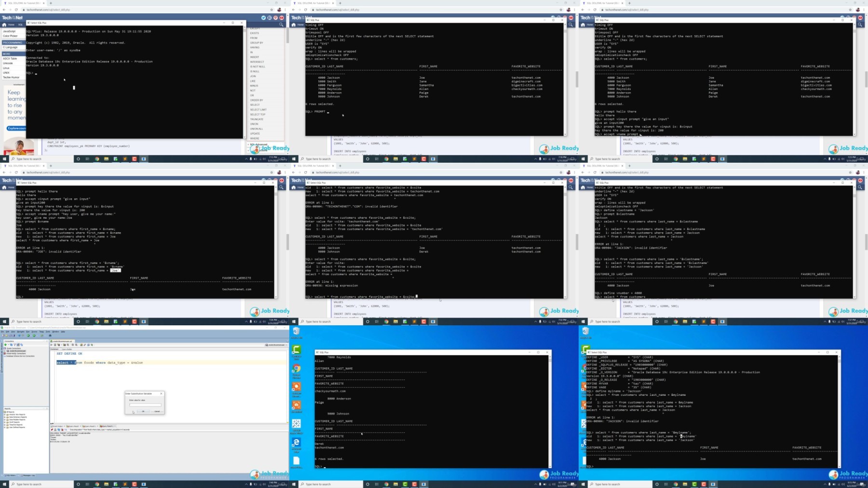Viewport: 868px width, 488px height.
Task: Click Chrome taskbar icon below SQL Developer window
Action: (97, 484)
